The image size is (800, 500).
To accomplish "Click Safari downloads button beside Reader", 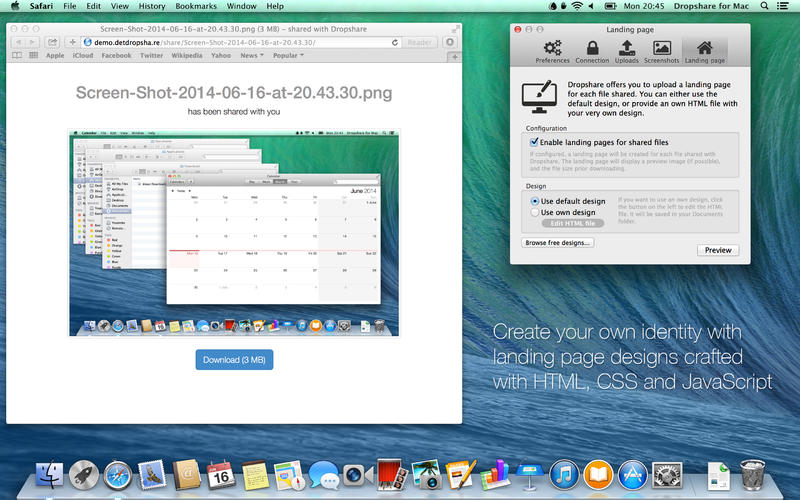I will [450, 42].
